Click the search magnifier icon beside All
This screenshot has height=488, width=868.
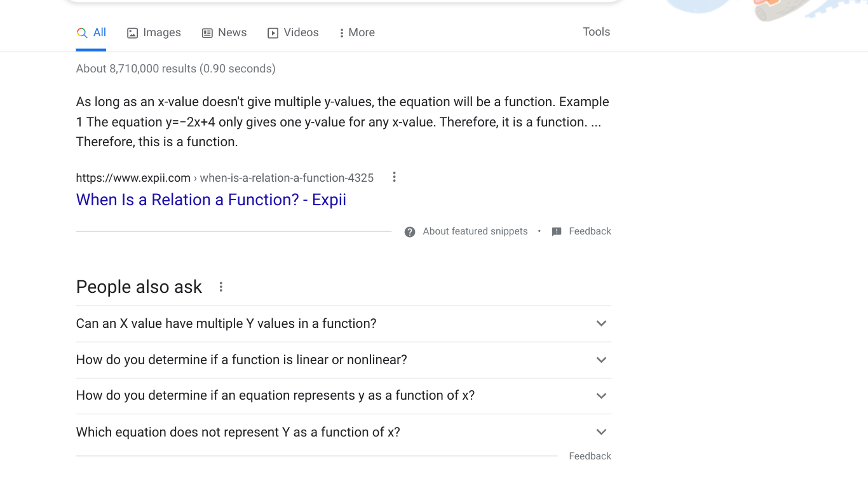coord(81,33)
